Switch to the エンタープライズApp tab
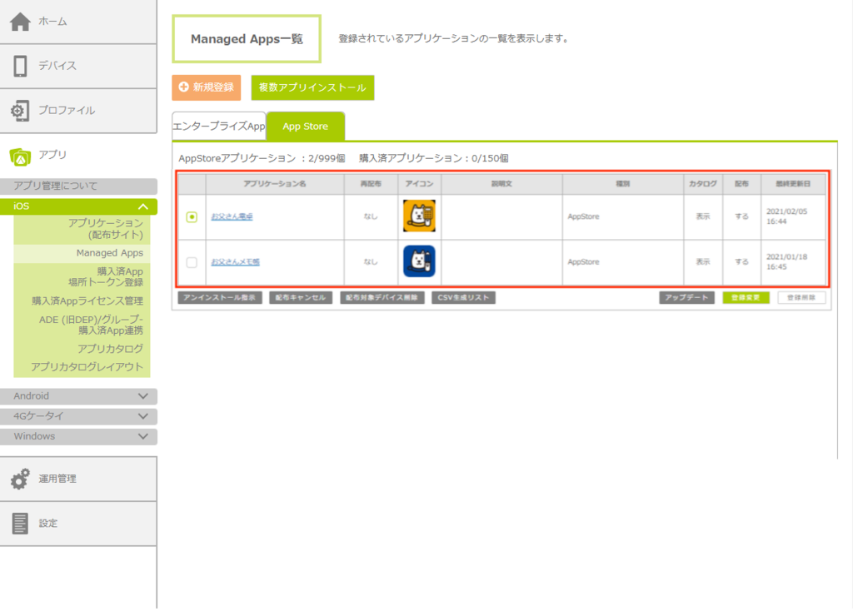The height and width of the screenshot is (616, 853). 218,127
